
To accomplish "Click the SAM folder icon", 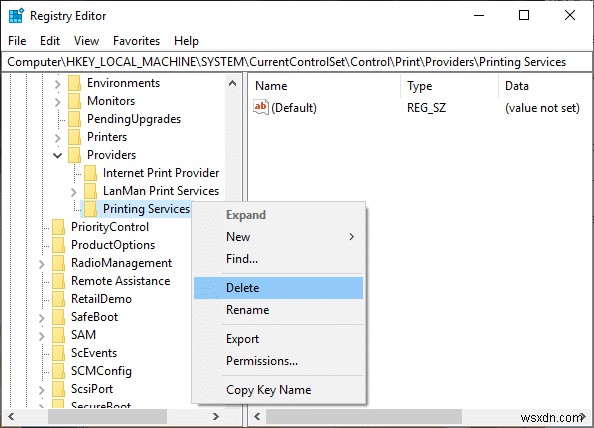I will click(x=58, y=335).
